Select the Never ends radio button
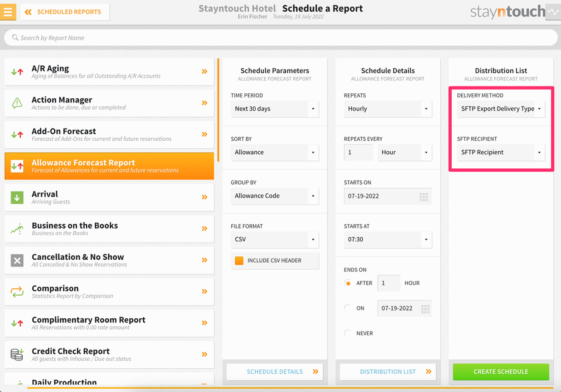The height and width of the screenshot is (392, 561). [348, 333]
